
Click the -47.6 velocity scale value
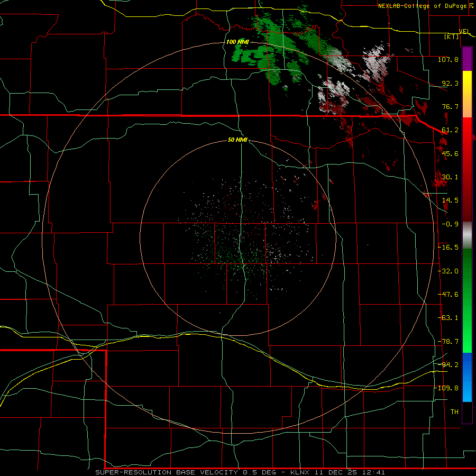pyautogui.click(x=448, y=295)
